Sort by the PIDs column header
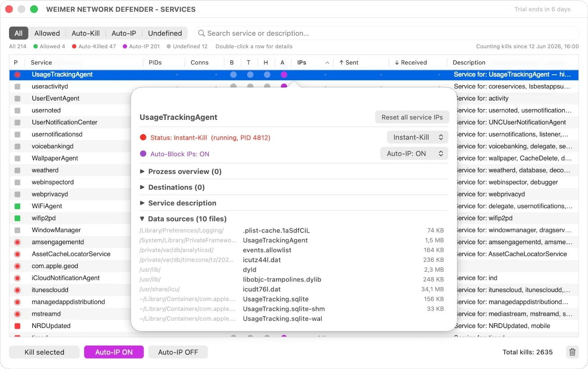The height and width of the screenshot is (369, 588). 164,63
